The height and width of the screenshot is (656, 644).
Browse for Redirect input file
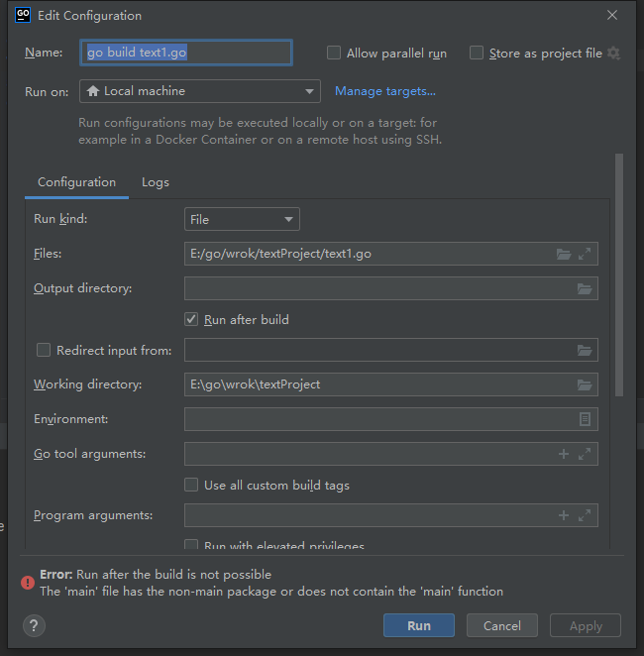coord(585,350)
